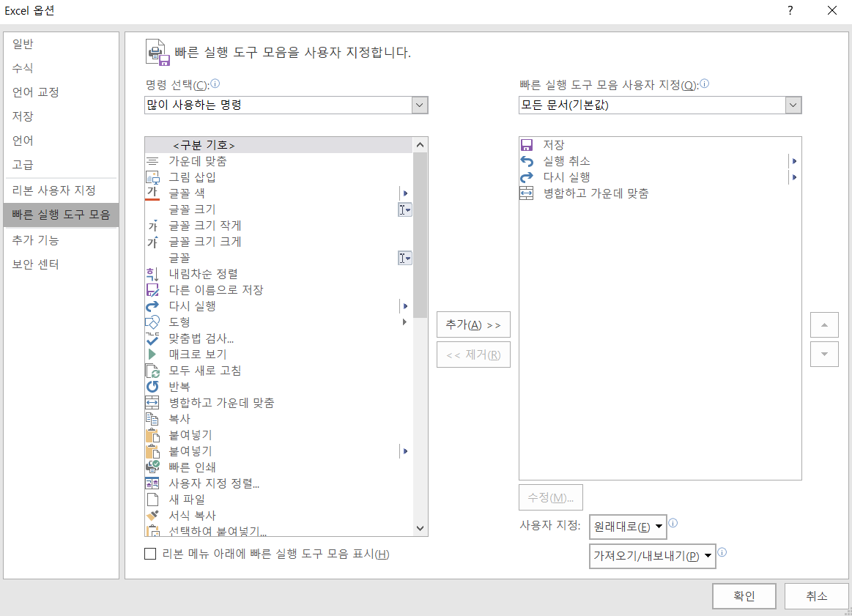Click the 새 파일 new file icon
Image resolution: width=852 pixels, height=616 pixels.
click(152, 500)
